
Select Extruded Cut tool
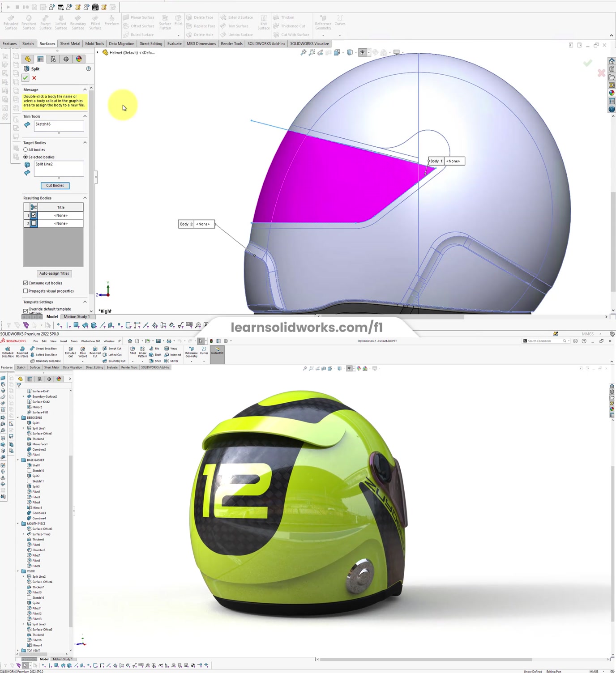[70, 352]
